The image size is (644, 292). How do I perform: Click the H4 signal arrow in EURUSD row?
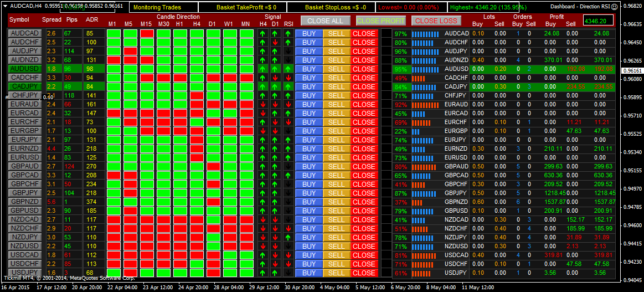[263, 158]
